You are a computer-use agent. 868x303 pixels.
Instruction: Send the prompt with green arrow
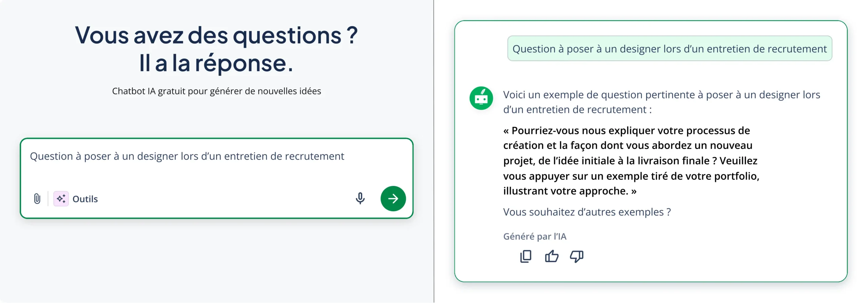393,199
